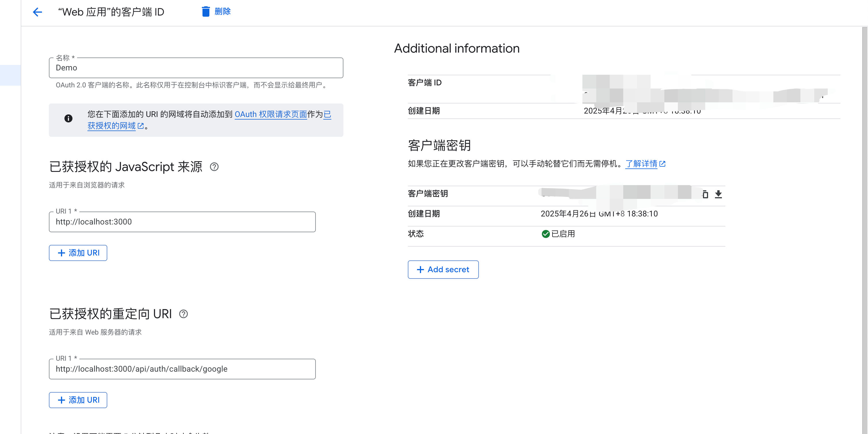
Task: Click the external link icon after 已获授权的网域
Action: [x=141, y=126]
